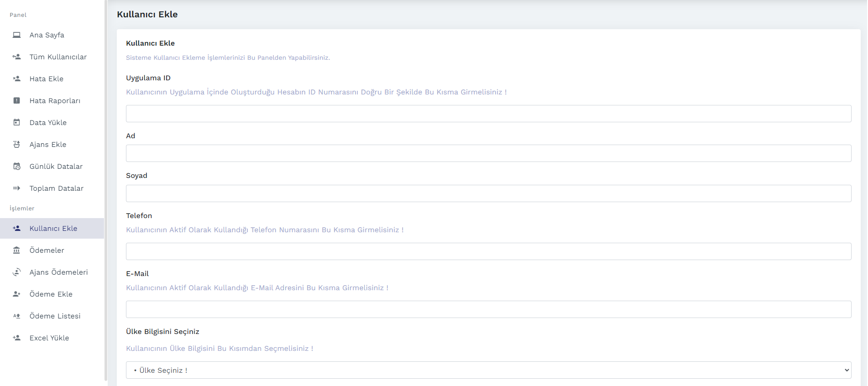Image resolution: width=868 pixels, height=386 pixels.
Task: Select Kullanıcı Ekle in sidebar
Action: 53,229
